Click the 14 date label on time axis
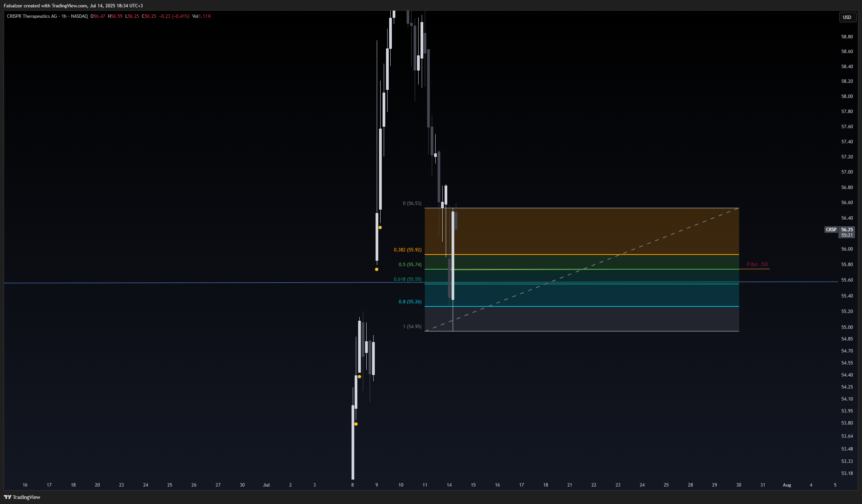Screen dimensions: 862x504 [449, 485]
